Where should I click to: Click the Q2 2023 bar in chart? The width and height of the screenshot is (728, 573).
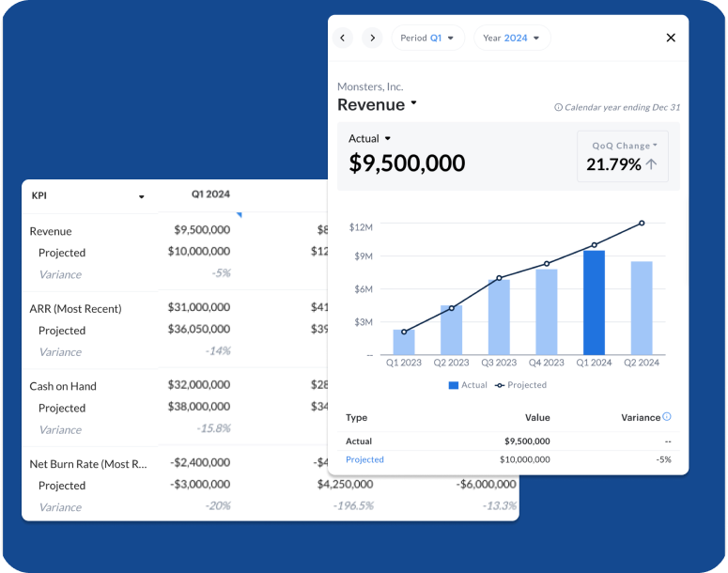[x=451, y=330]
